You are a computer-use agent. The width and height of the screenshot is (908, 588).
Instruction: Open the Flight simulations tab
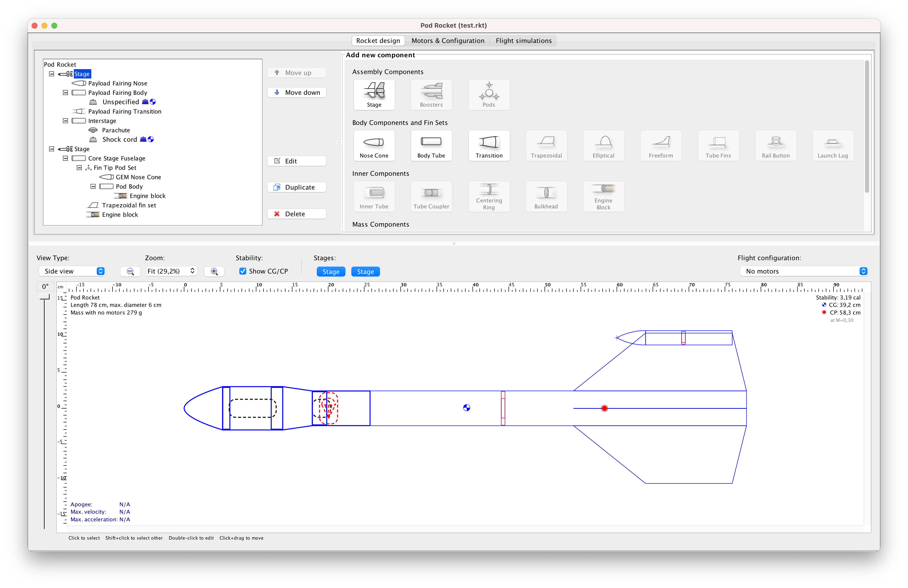click(523, 40)
